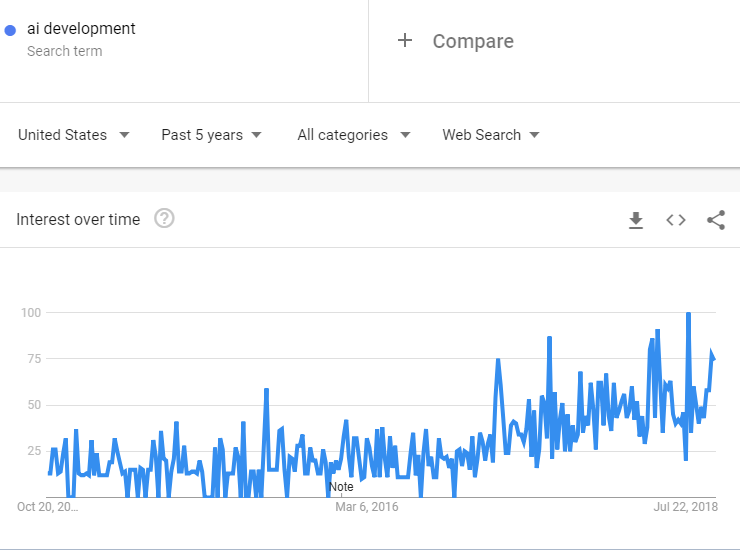Click the share icon
The image size is (740, 550).
[x=716, y=220]
